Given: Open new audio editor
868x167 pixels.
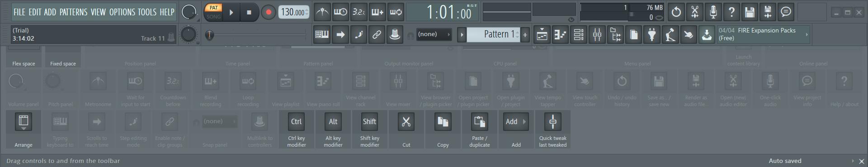Looking at the screenshot, I should pyautogui.click(x=695, y=12).
